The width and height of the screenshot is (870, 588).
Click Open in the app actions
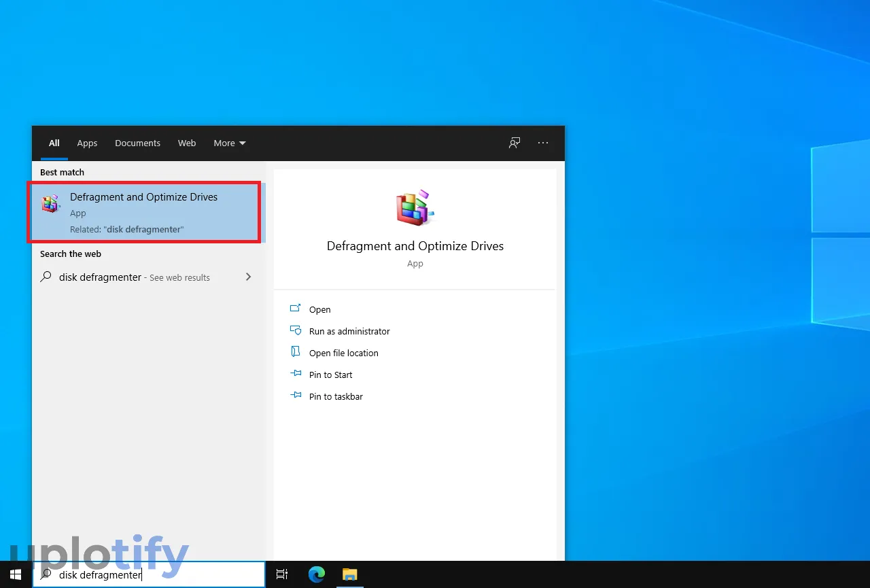[x=320, y=309]
